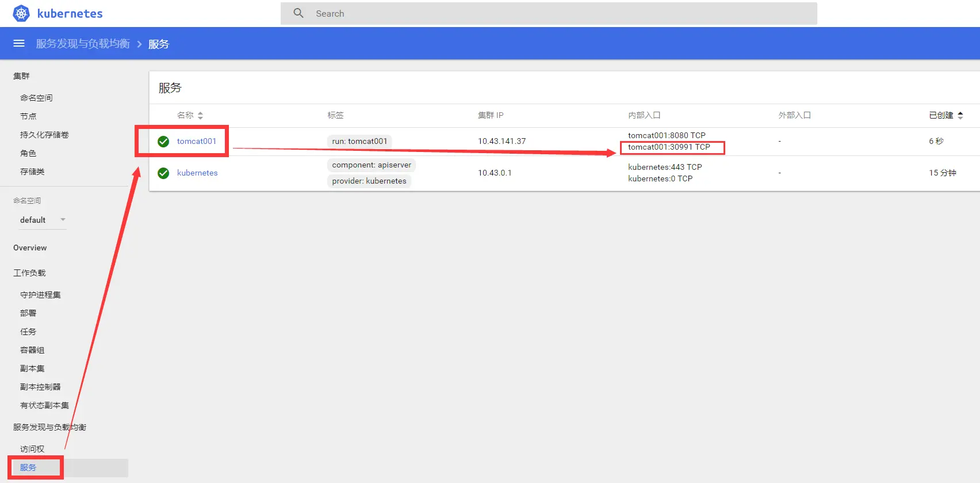Click the Kubernetes logo icon
The image size is (980, 483).
21,13
